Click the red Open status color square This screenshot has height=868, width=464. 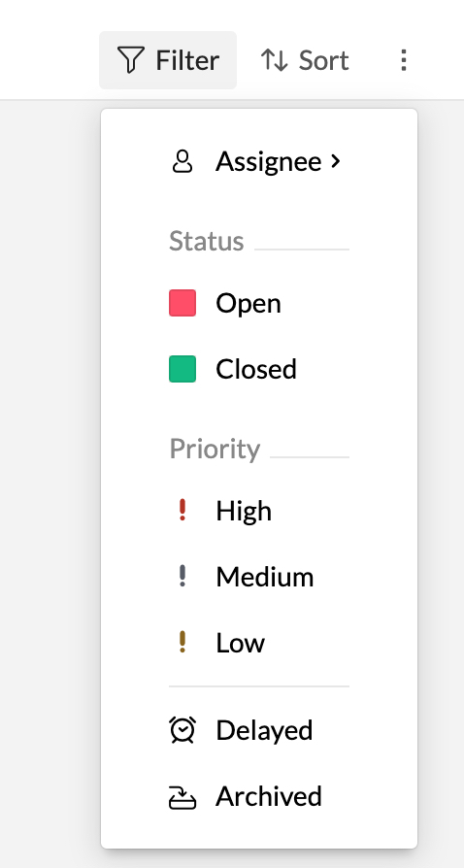pyautogui.click(x=182, y=303)
